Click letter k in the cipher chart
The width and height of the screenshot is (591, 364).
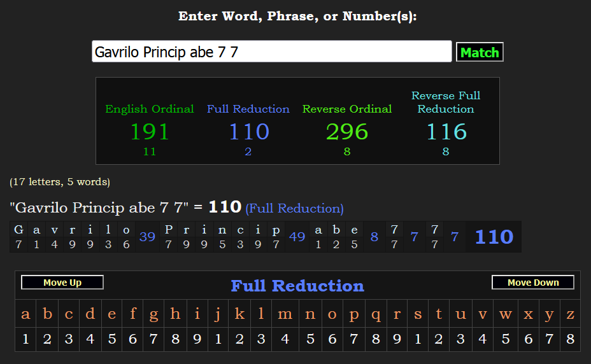pos(239,314)
